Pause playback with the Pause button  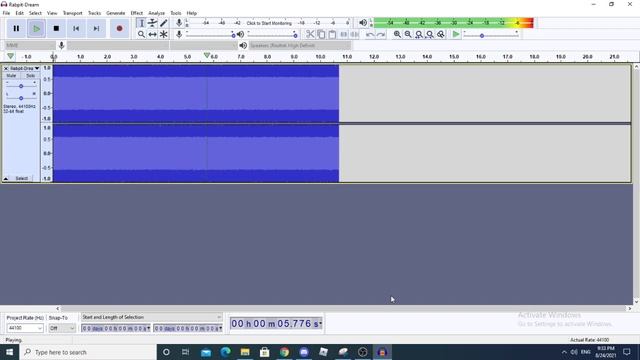(16, 29)
